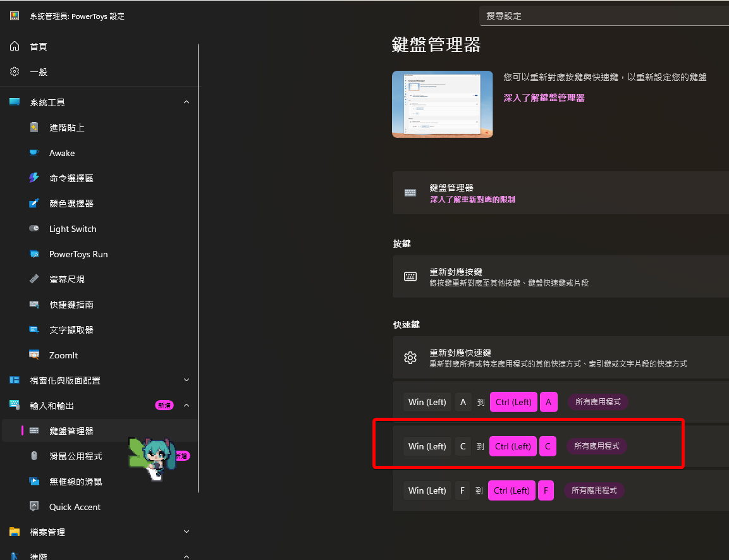The width and height of the screenshot is (729, 560).
Task: Click pink F key in last mapping
Action: pos(546,490)
